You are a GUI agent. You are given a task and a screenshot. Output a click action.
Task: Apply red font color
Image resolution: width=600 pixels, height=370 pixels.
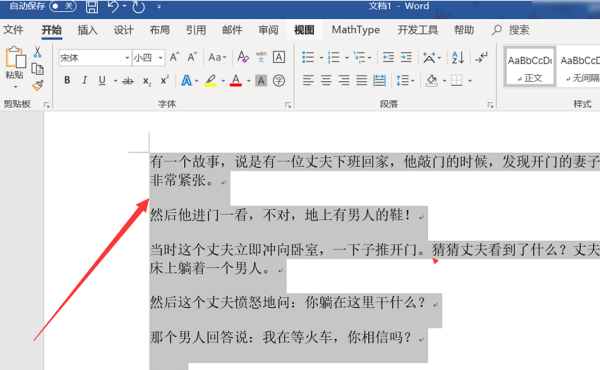tap(236, 80)
